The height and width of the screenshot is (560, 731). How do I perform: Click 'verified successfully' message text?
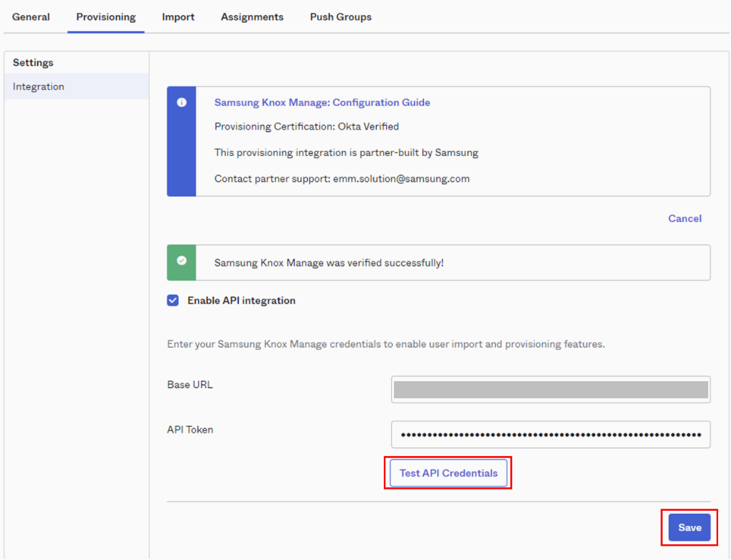329,263
